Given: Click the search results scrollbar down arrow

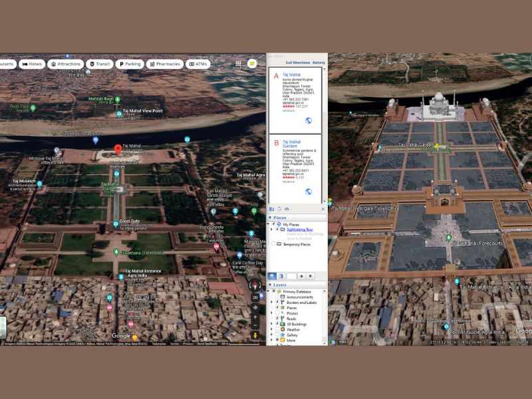Looking at the screenshot, I should [325, 201].
